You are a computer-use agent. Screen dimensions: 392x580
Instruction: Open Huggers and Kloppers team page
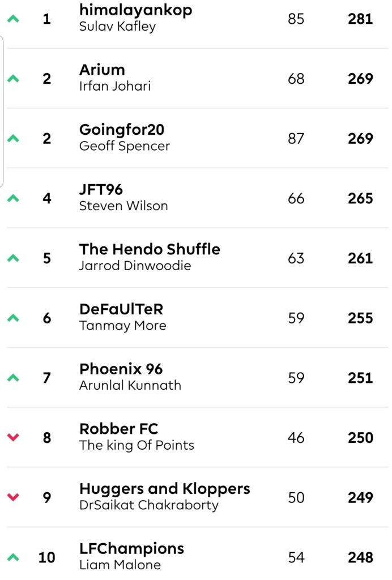click(165, 489)
